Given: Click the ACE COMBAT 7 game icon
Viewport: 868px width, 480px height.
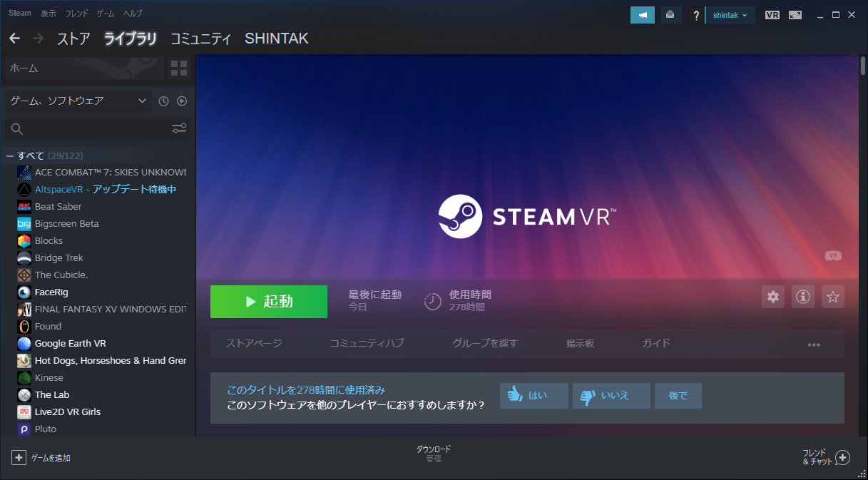Looking at the screenshot, I should tap(24, 173).
